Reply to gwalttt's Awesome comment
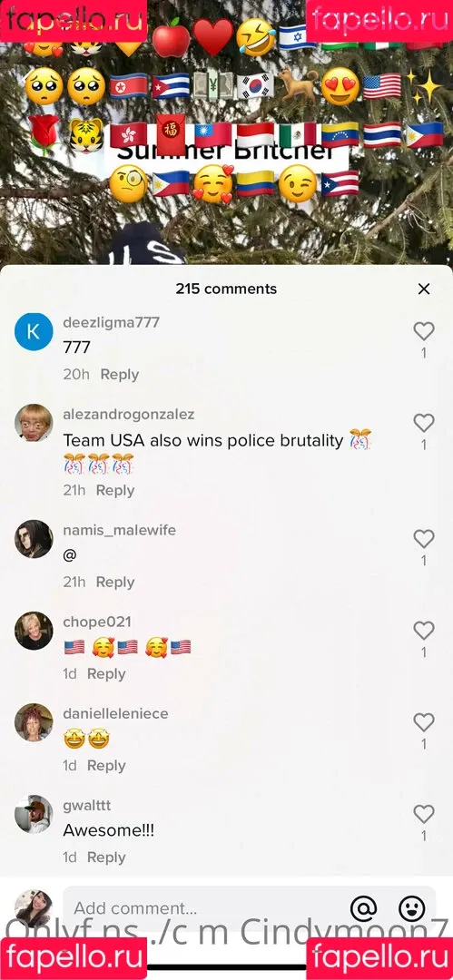The width and height of the screenshot is (453, 980). click(106, 857)
